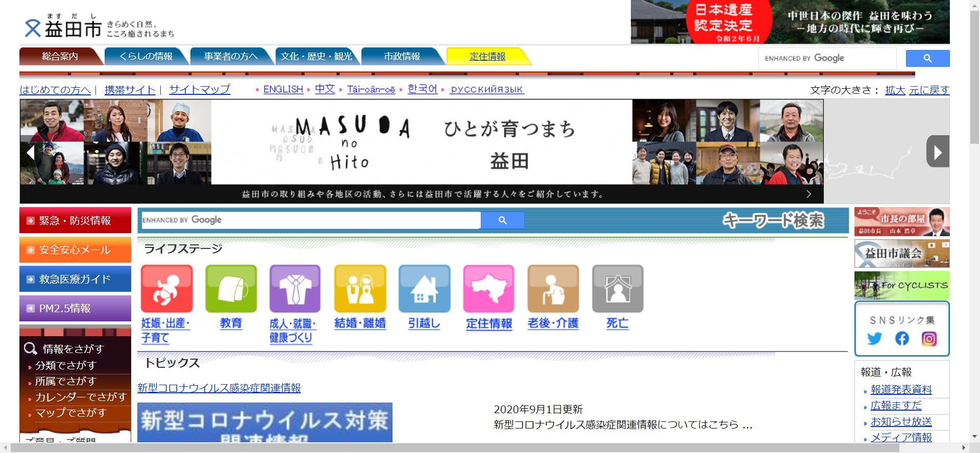Open the 妊娠・出産・子育て text link
Viewport: 980px width, 453px height.
[x=166, y=330]
